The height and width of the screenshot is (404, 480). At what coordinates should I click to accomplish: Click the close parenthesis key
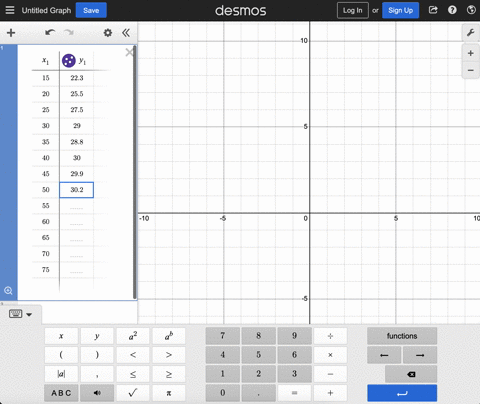point(97,355)
